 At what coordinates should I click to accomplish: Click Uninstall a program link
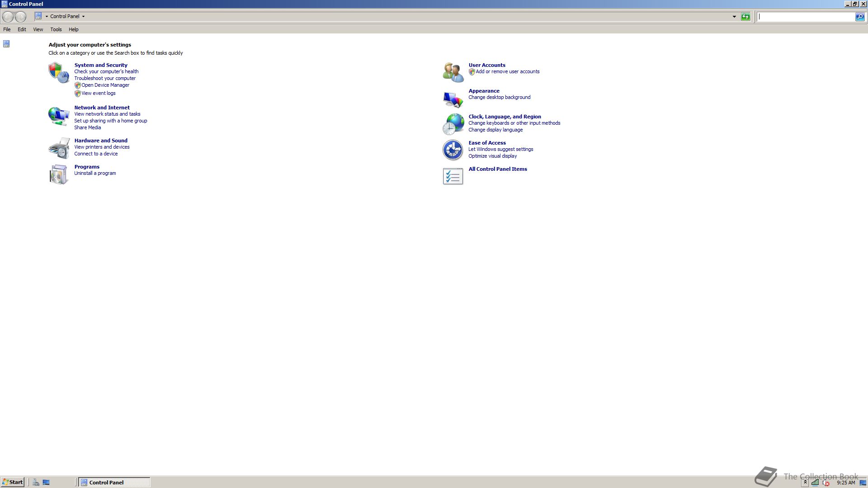(x=95, y=173)
